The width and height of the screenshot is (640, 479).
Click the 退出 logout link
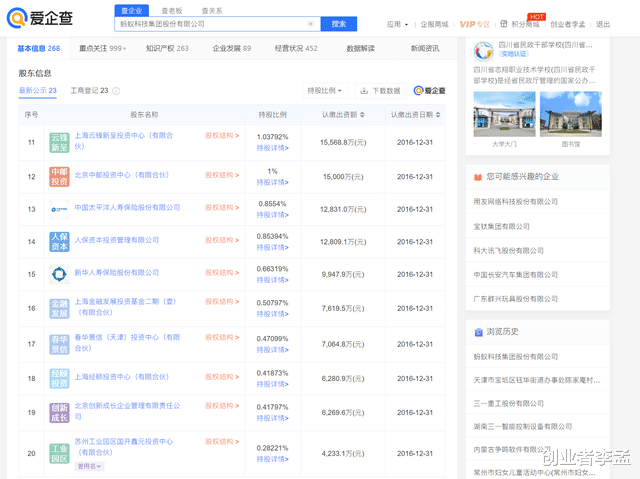603,24
